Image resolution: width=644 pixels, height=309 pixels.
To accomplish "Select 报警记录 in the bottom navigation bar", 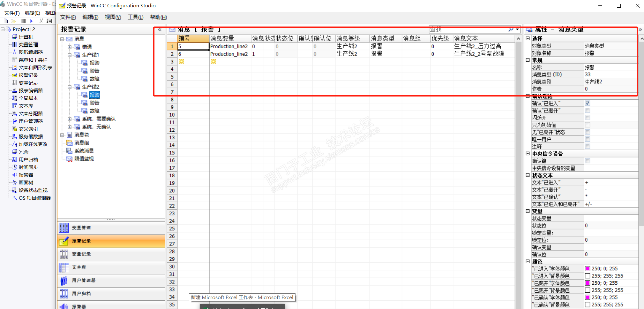I will point(111,241).
